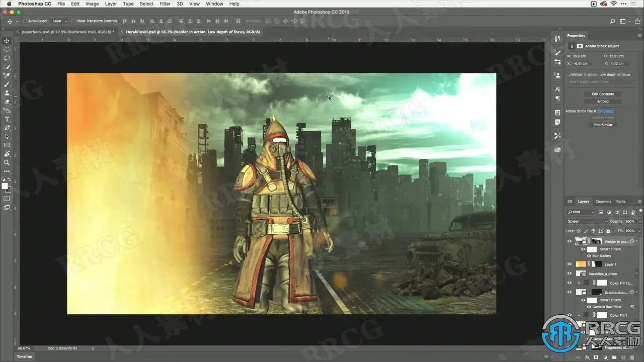Create a new layer group
Screen dimensions: 644x362
pos(614,357)
